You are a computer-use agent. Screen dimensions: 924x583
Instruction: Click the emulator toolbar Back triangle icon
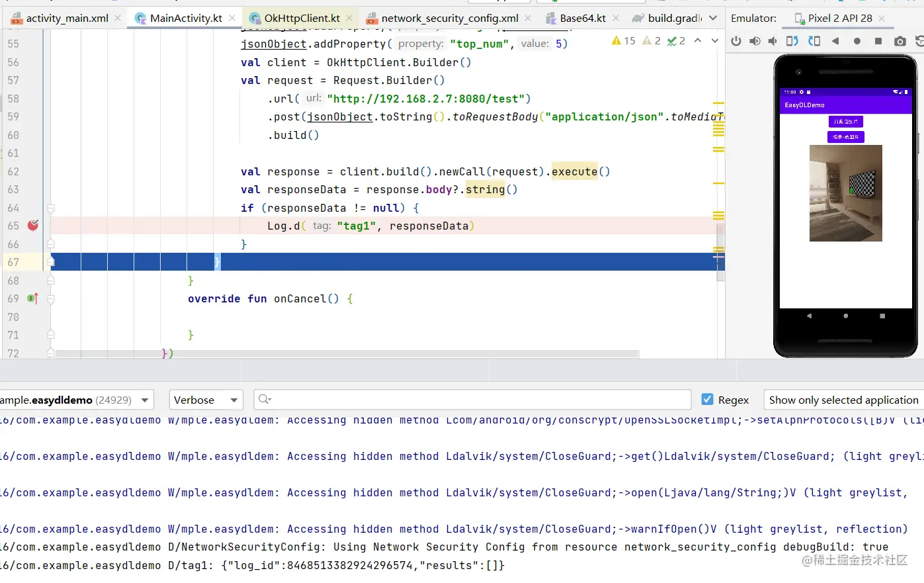click(x=835, y=41)
